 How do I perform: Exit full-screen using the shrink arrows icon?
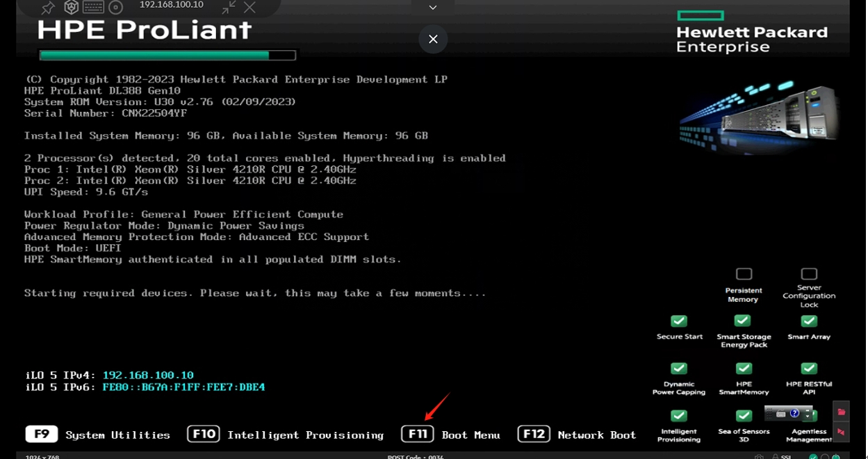coord(229,8)
